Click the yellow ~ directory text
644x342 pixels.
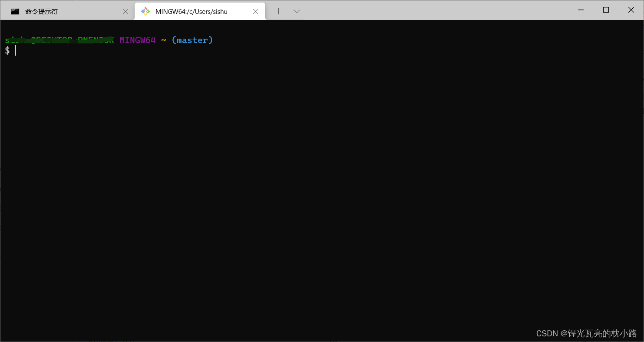tap(164, 40)
